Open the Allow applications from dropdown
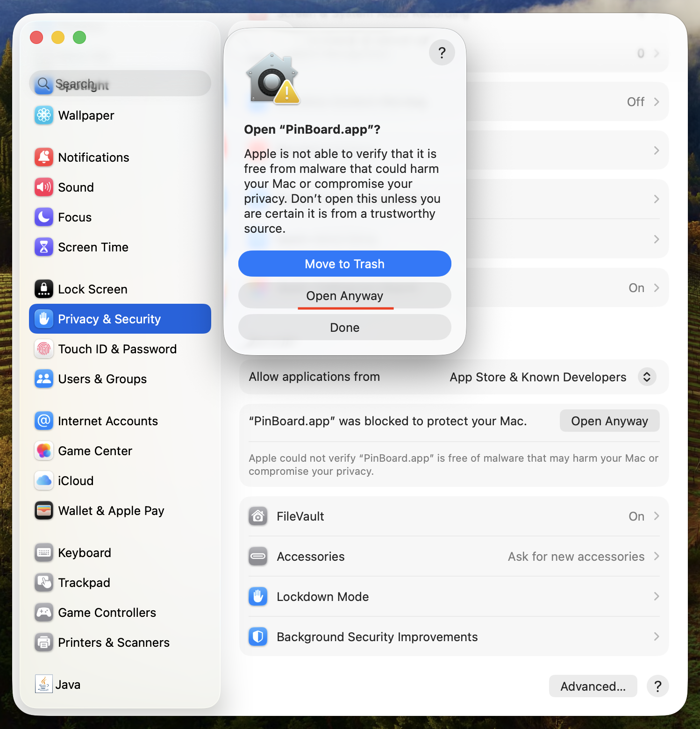Image resolution: width=700 pixels, height=729 pixels. coord(647,377)
